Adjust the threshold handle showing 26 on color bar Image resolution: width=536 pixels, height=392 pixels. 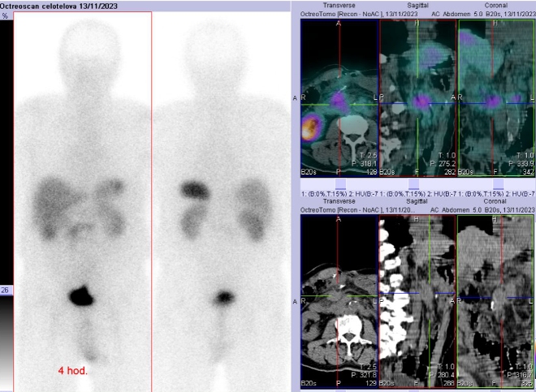(x=6, y=291)
